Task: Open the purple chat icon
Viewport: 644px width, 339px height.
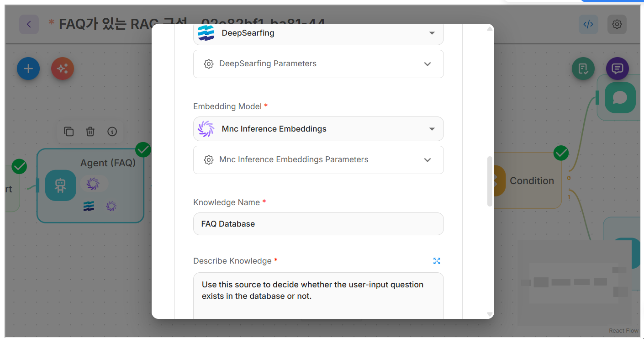Action: tap(617, 69)
